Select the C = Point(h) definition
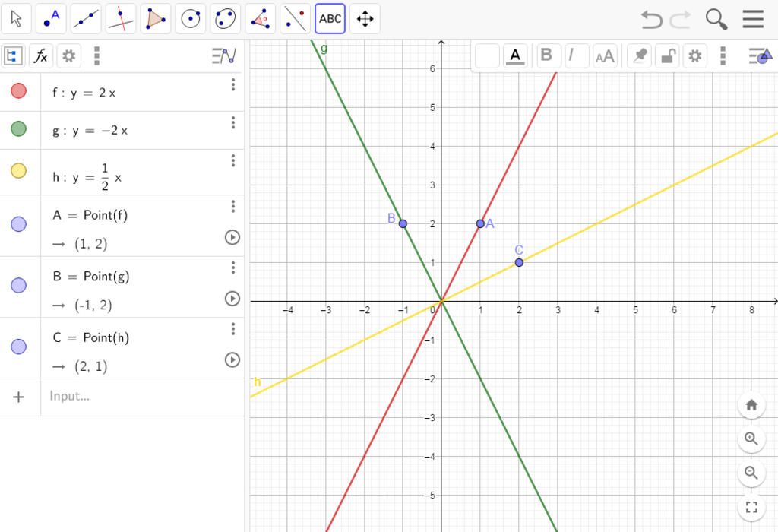This screenshot has width=778, height=532. 91,337
